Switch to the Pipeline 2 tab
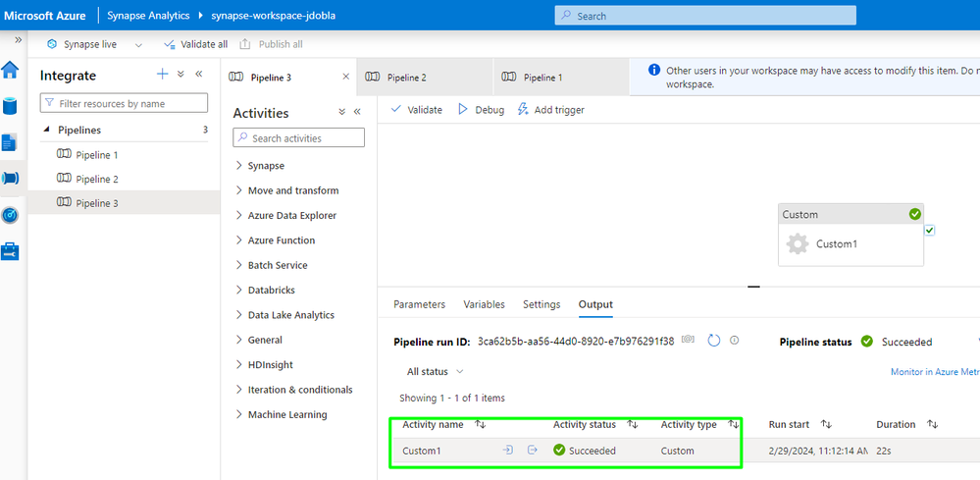This screenshot has width=980, height=480. pyautogui.click(x=425, y=78)
